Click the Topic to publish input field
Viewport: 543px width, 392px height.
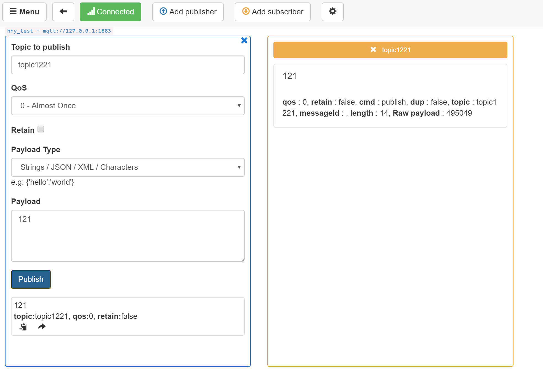[128, 65]
